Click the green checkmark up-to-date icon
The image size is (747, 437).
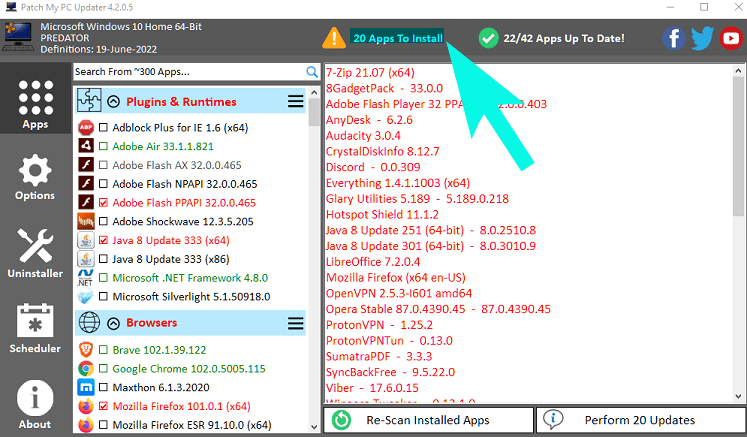488,38
